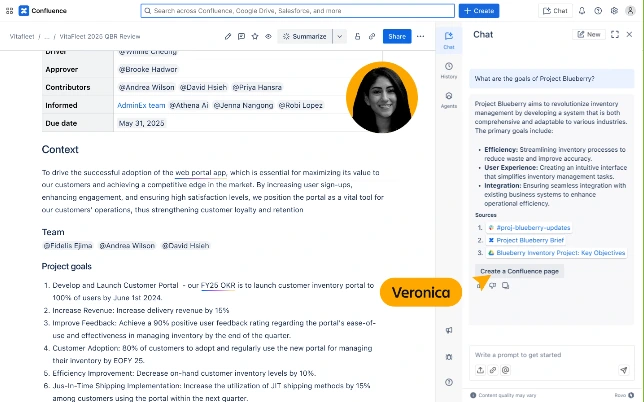Click the blue Create button
Screen dimensions: 644x402
pyautogui.click(x=479, y=11)
